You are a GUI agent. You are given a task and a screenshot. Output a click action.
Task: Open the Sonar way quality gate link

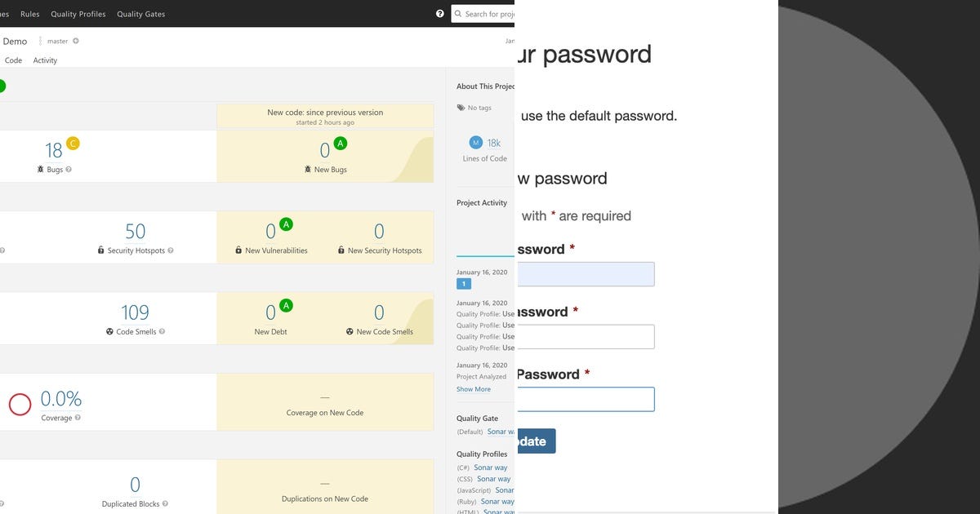tap(501, 431)
